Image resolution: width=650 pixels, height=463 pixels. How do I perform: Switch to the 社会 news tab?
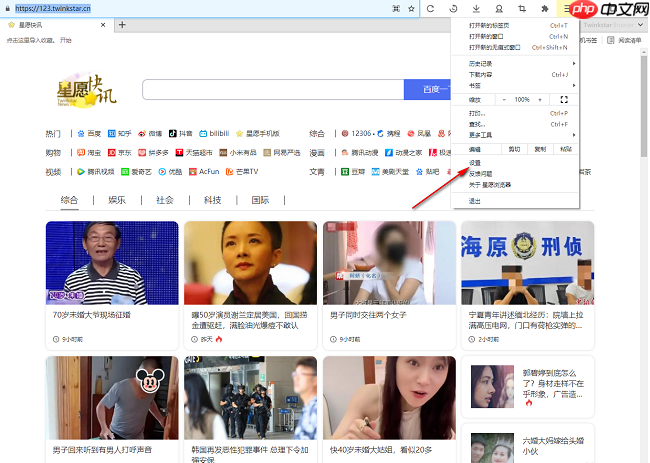coord(165,200)
